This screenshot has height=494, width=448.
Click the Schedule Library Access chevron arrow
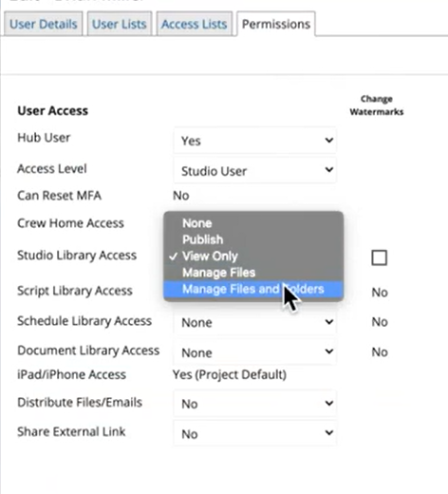point(329,322)
